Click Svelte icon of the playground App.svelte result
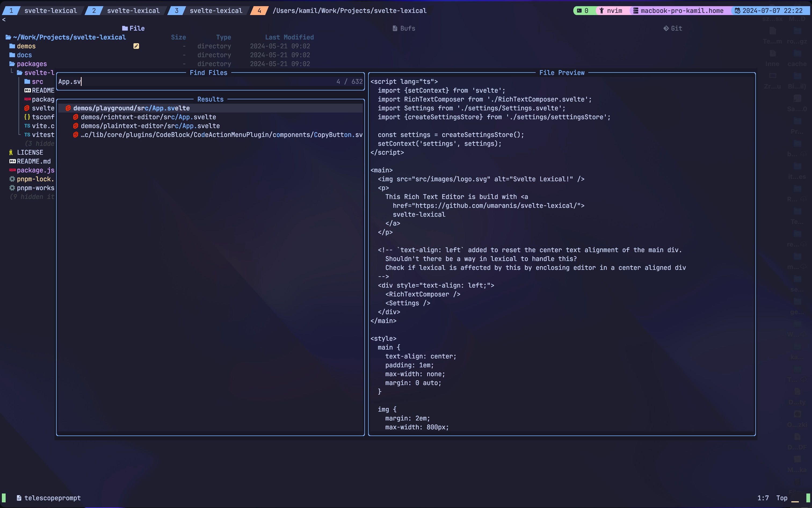This screenshot has width=812, height=508. tap(68, 108)
